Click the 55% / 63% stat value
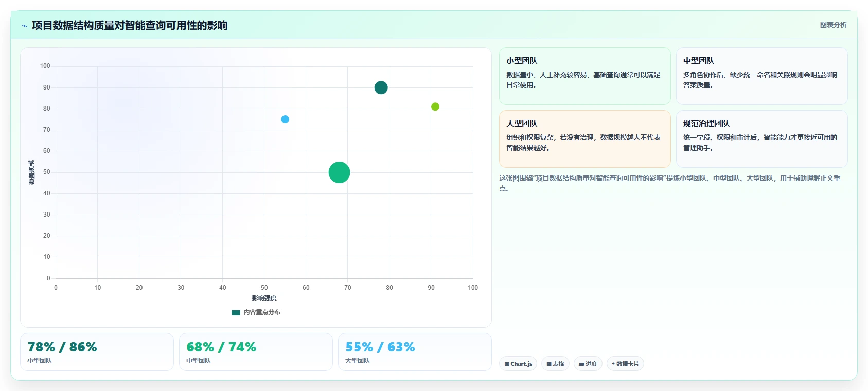 [380, 347]
